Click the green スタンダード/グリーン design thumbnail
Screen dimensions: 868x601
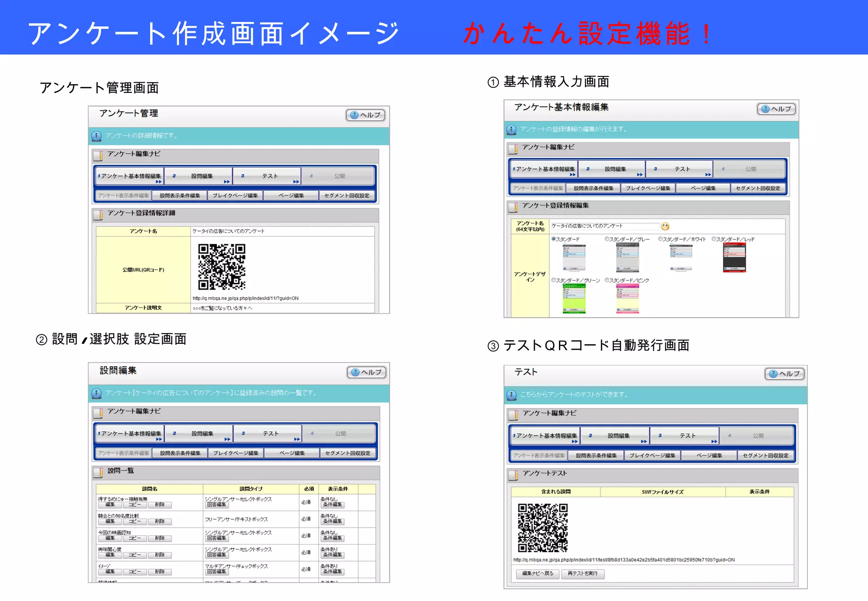pyautogui.click(x=574, y=298)
